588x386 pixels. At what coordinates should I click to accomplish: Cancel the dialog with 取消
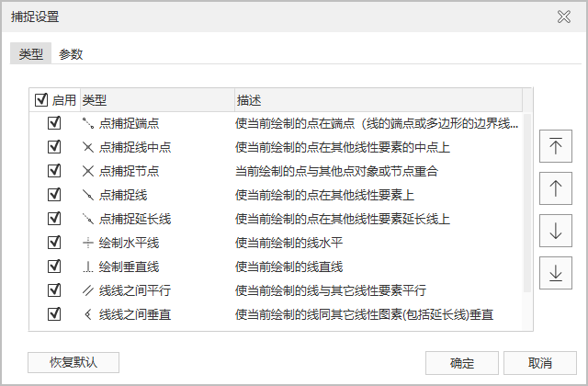coord(540,362)
